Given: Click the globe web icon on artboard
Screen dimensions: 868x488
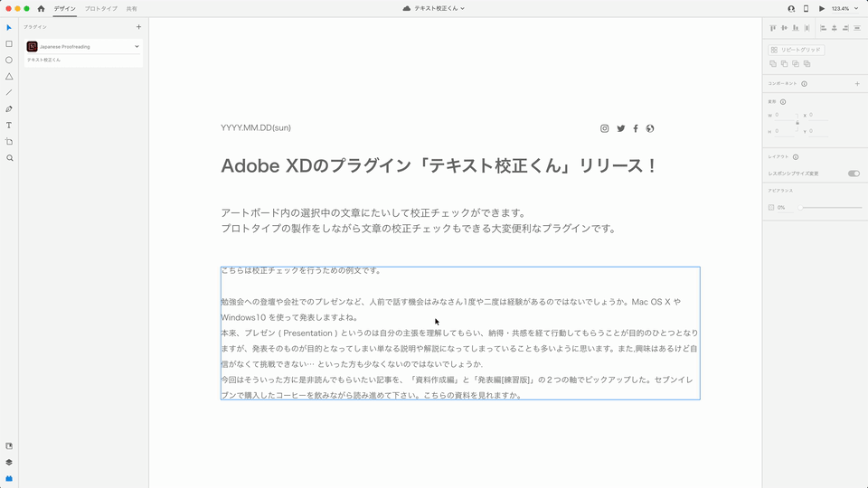Looking at the screenshot, I should (x=650, y=128).
